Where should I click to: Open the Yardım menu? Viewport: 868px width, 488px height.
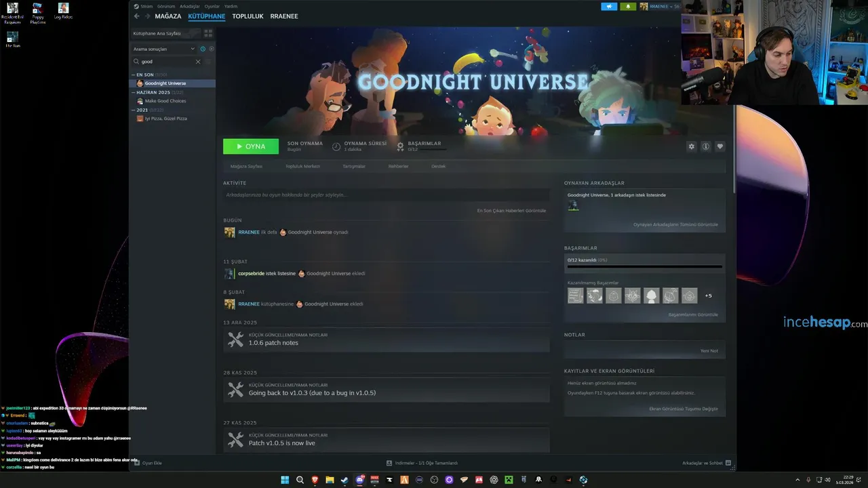tap(231, 6)
